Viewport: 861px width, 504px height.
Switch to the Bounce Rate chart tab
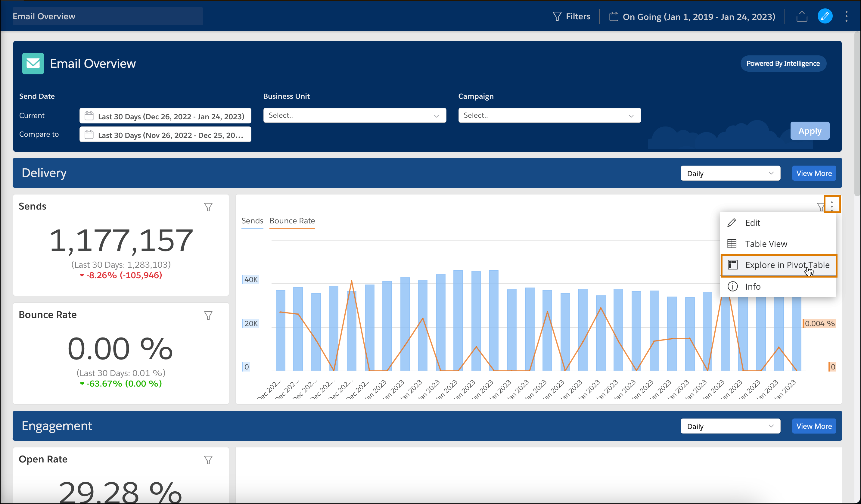[292, 221]
